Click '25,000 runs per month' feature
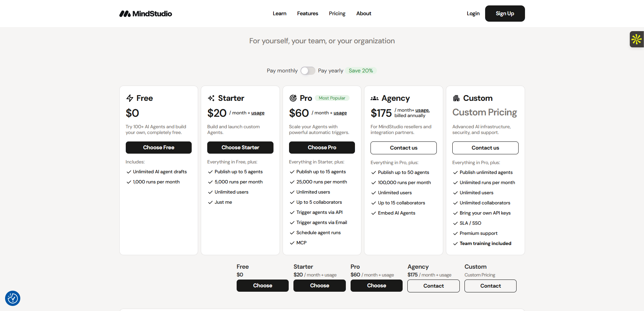The height and width of the screenshot is (311, 644). 321,182
